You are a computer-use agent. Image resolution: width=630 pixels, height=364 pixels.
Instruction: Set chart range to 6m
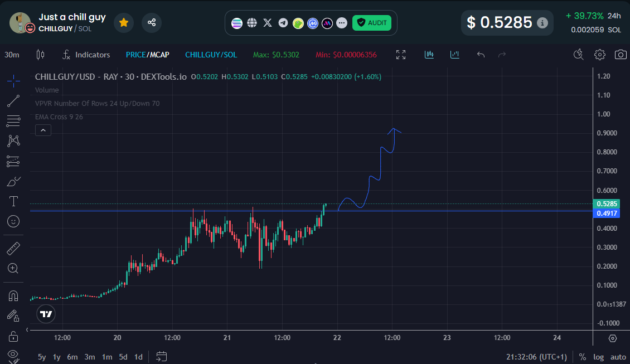point(72,357)
